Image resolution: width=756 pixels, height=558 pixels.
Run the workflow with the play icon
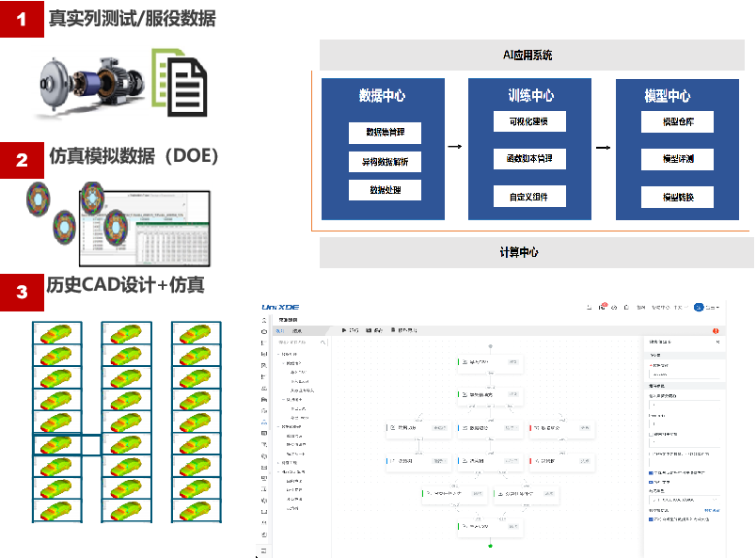coord(344,330)
